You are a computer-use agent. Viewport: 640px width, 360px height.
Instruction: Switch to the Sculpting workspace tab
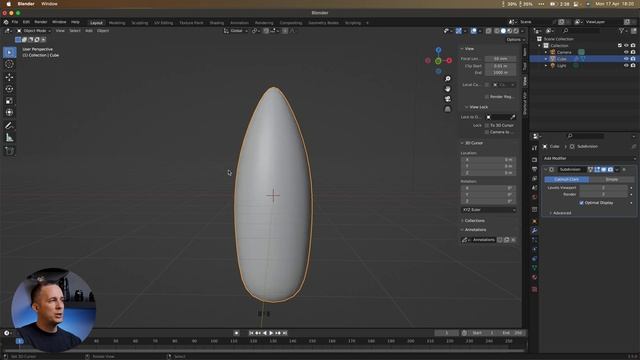click(x=140, y=23)
